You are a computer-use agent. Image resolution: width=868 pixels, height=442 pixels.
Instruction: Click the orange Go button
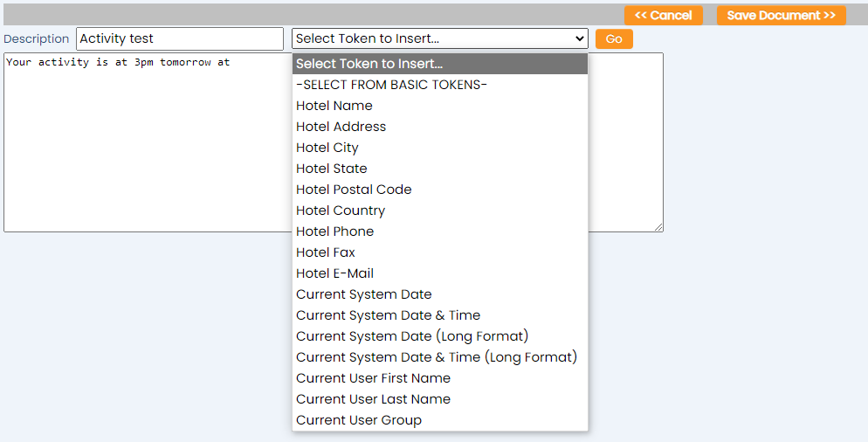click(x=614, y=38)
